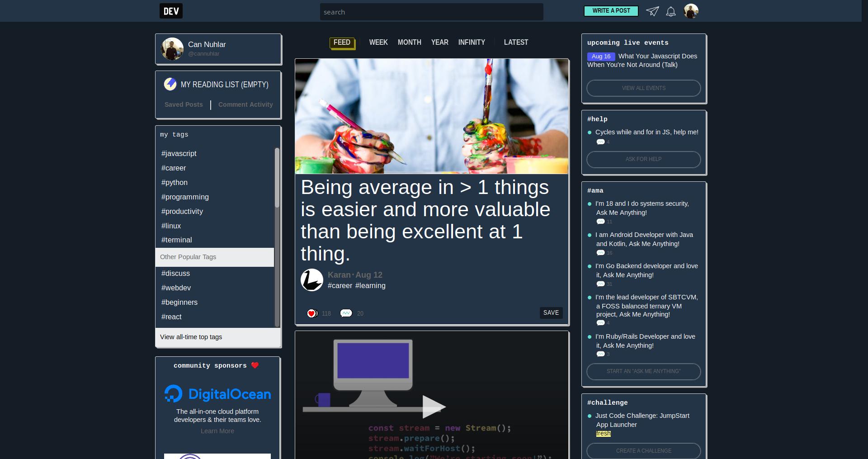Open the #javascript tag

[179, 153]
